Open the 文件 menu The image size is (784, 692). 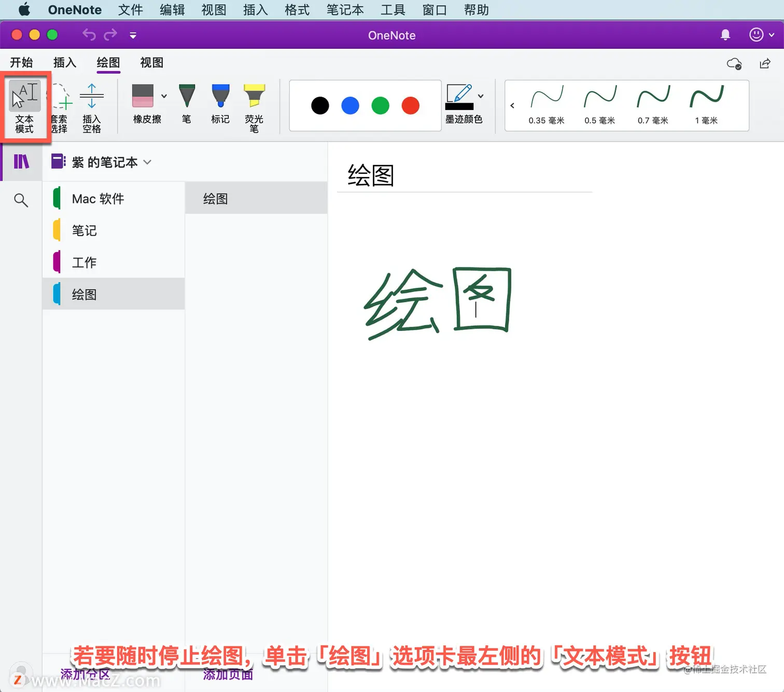click(x=130, y=10)
